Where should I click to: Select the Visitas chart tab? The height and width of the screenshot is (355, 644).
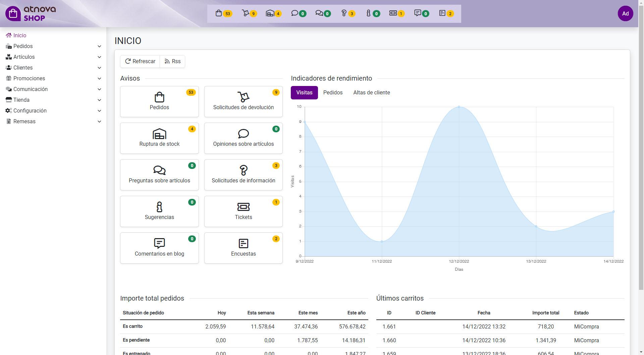[304, 92]
